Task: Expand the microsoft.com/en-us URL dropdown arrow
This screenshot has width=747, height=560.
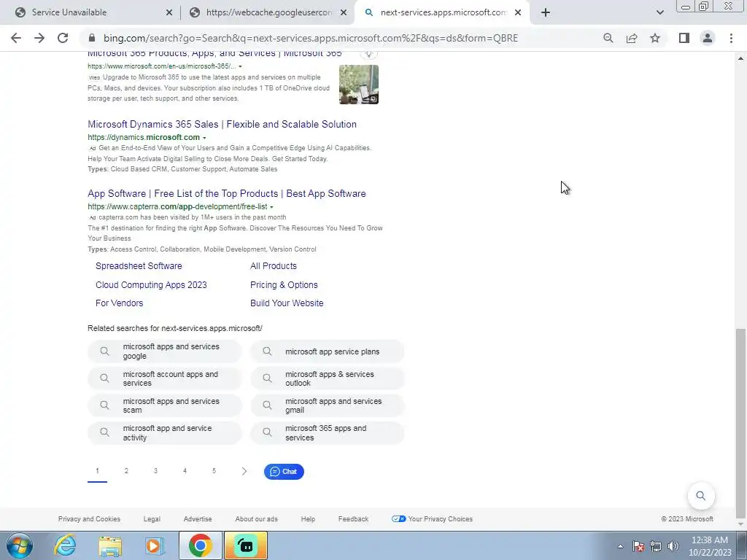Action: coord(240,66)
